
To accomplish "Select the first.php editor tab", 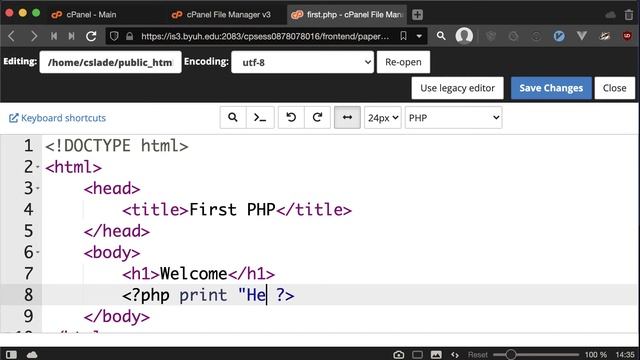I will [x=347, y=15].
